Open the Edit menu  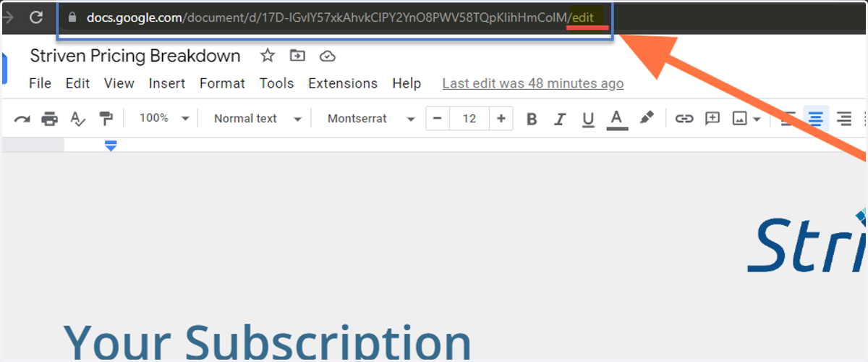(x=77, y=83)
